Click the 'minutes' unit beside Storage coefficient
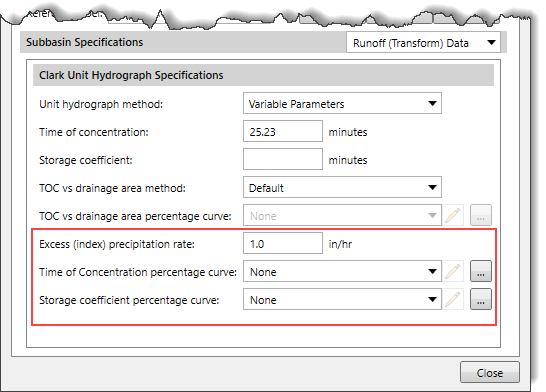Screen dimensions: 546x392 coord(348,160)
